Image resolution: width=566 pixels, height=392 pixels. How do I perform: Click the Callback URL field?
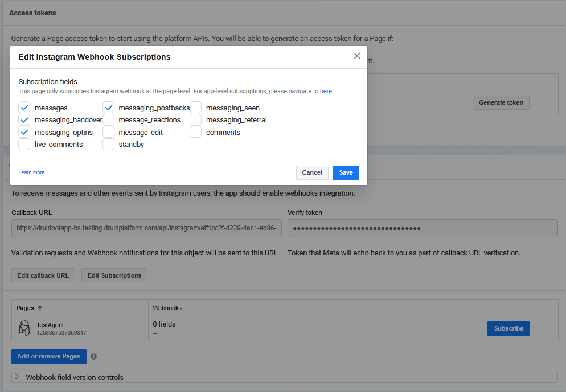(146, 228)
